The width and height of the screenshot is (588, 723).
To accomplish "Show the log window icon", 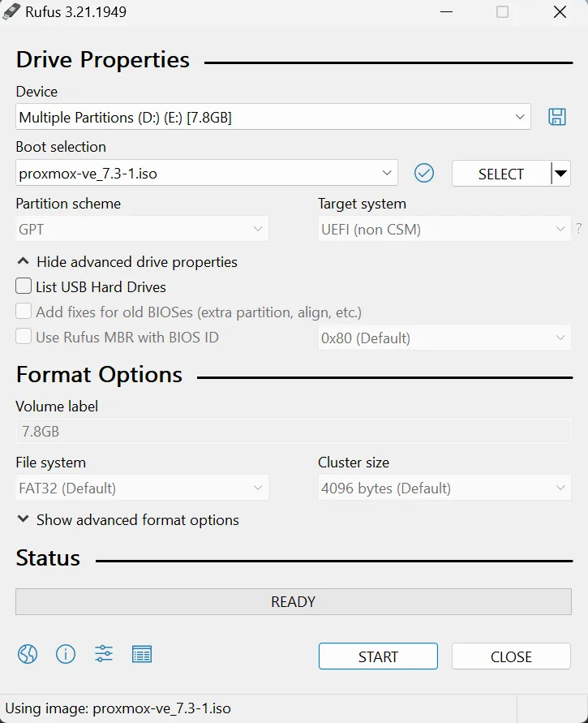I will pyautogui.click(x=142, y=654).
